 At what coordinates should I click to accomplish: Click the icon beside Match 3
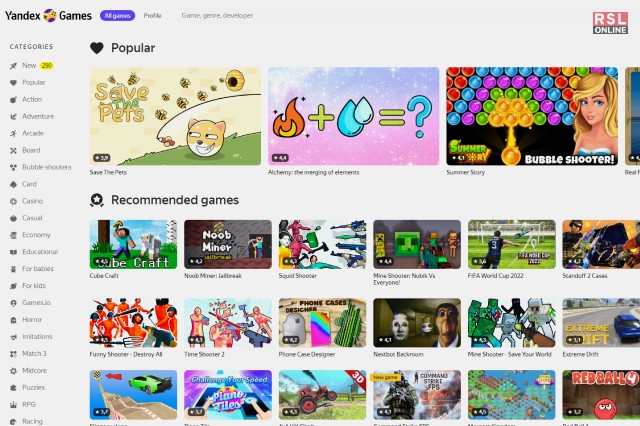point(13,354)
